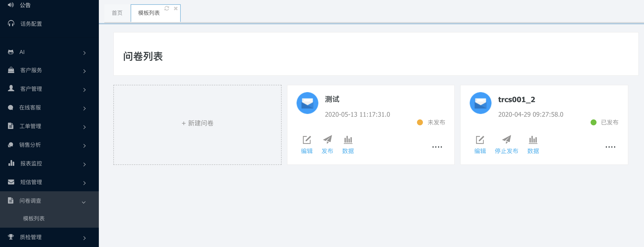Viewport: 644px width, 247px height.
Task: Open the data chart icon for 测试
Action: [x=348, y=140]
